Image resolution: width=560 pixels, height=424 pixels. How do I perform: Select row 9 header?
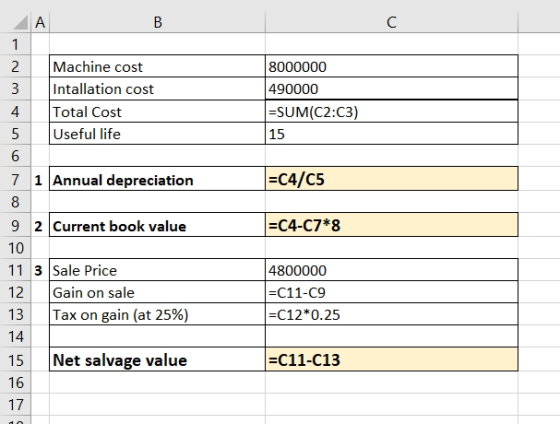click(15, 225)
